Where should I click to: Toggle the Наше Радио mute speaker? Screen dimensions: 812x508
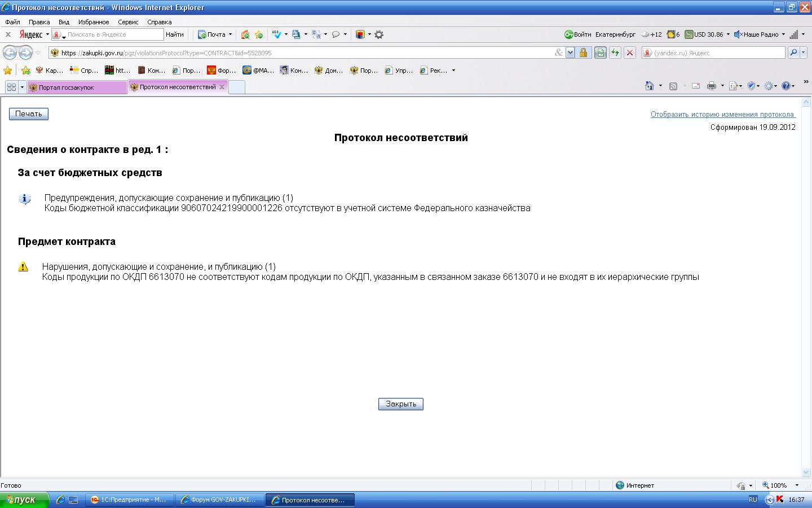coord(738,34)
